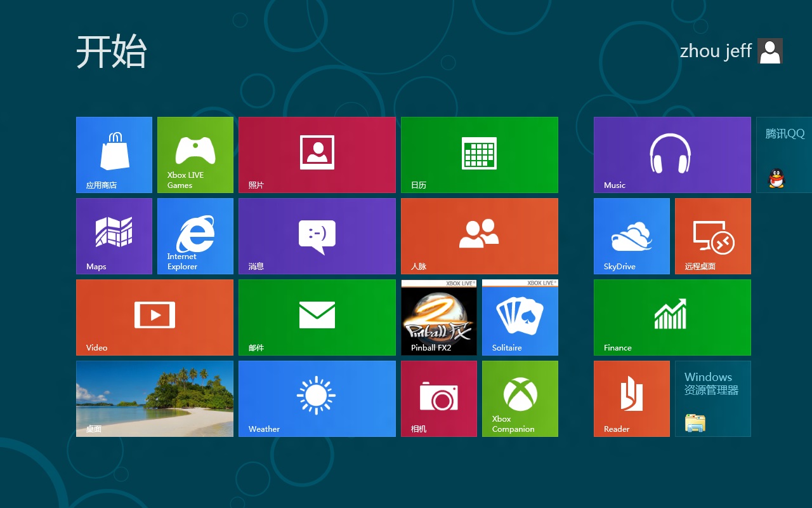Open the Finance tile
The width and height of the screenshot is (812, 508).
coord(672,317)
